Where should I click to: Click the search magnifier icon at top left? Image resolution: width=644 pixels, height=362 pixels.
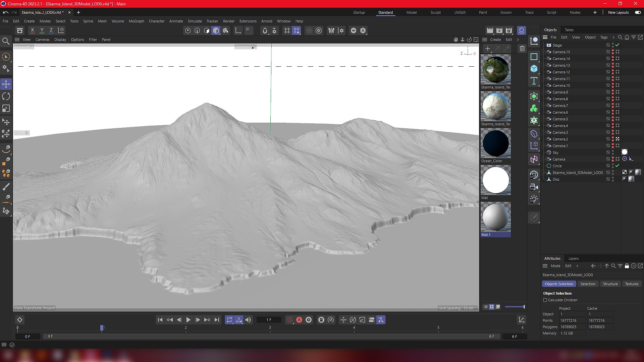tap(6, 41)
